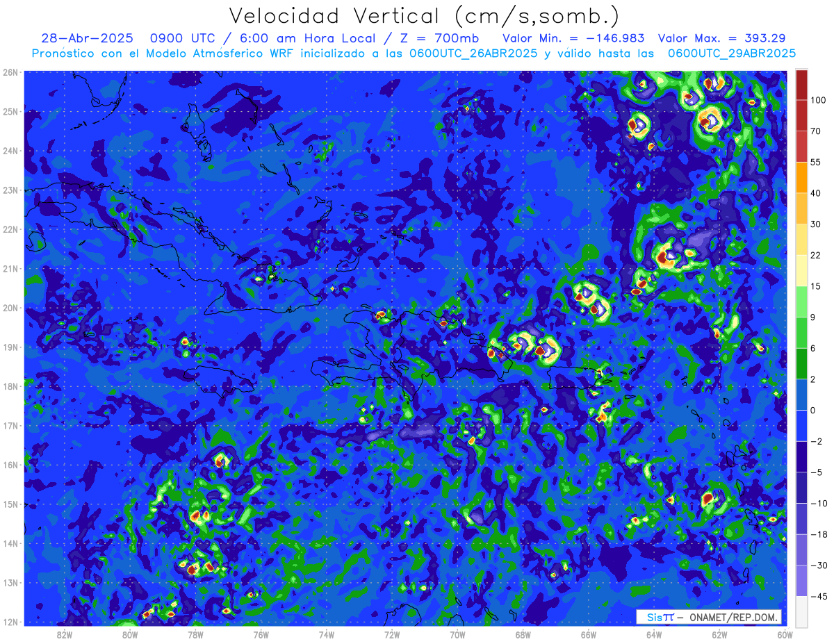834x644 pixels.
Task: Click light green swatch between 9 and 15
Action: pyautogui.click(x=801, y=302)
